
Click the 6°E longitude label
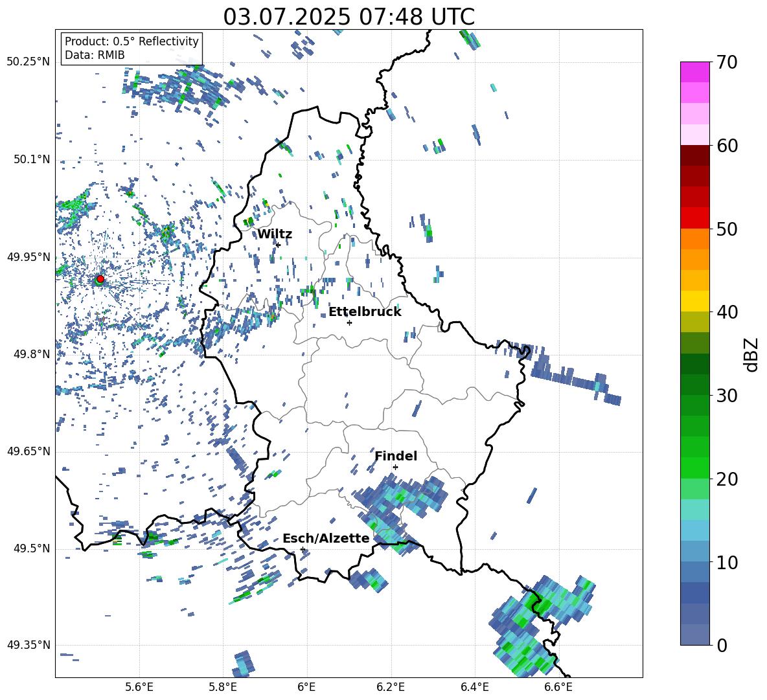click(x=306, y=687)
